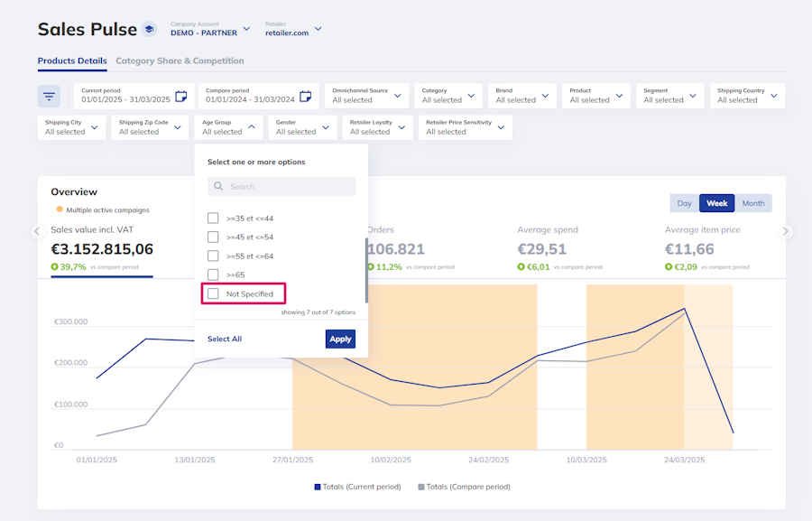Toggle the Totals (Current period) legend swatch
This screenshot has height=521, width=812.
[318, 487]
